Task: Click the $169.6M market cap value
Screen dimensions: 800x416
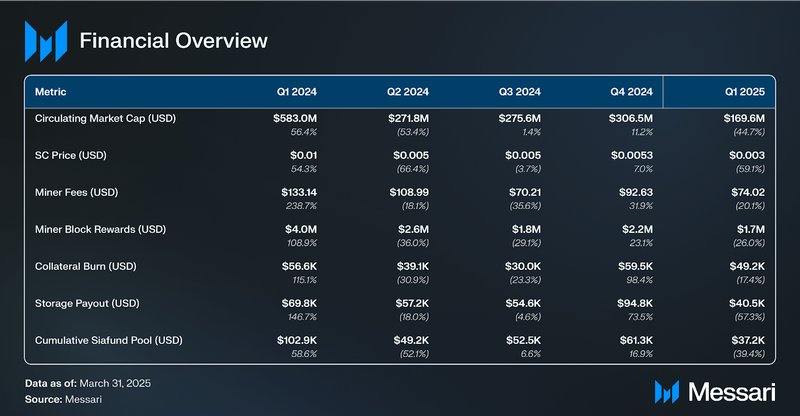Action: coord(744,118)
